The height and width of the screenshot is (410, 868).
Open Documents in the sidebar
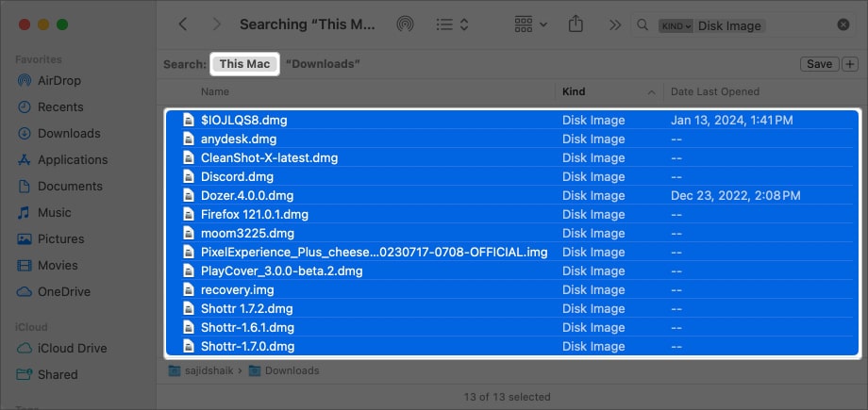pos(70,187)
